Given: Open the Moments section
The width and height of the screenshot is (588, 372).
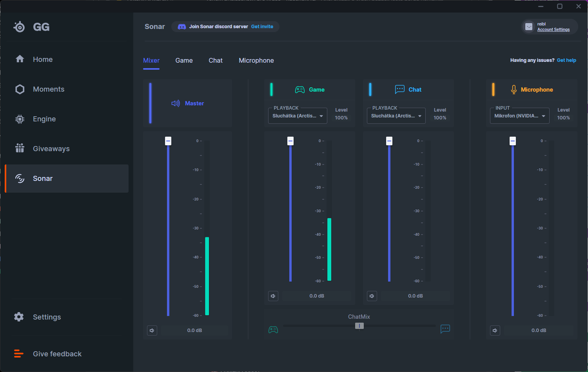Looking at the screenshot, I should coord(67,89).
